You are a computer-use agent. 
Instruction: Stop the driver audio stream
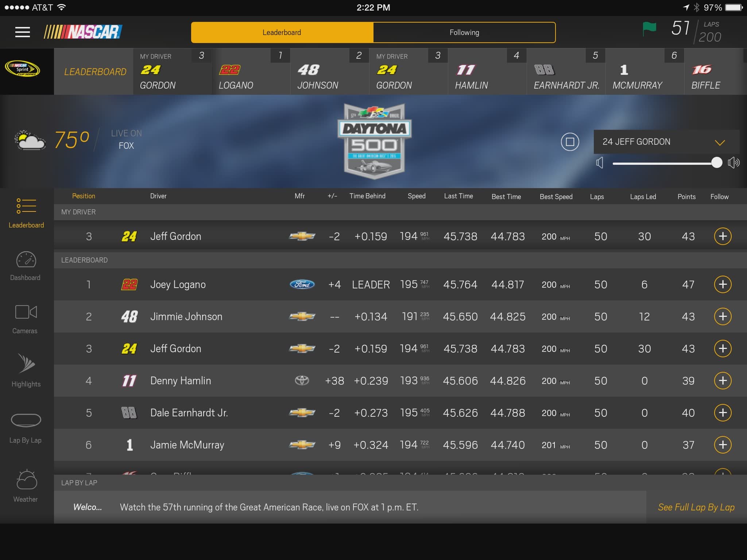[570, 141]
